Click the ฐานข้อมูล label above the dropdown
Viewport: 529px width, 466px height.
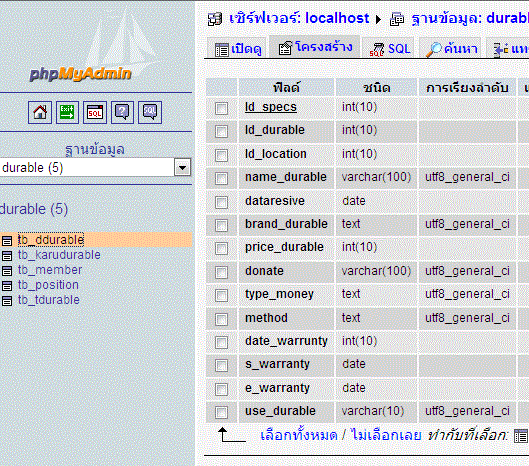coord(95,149)
